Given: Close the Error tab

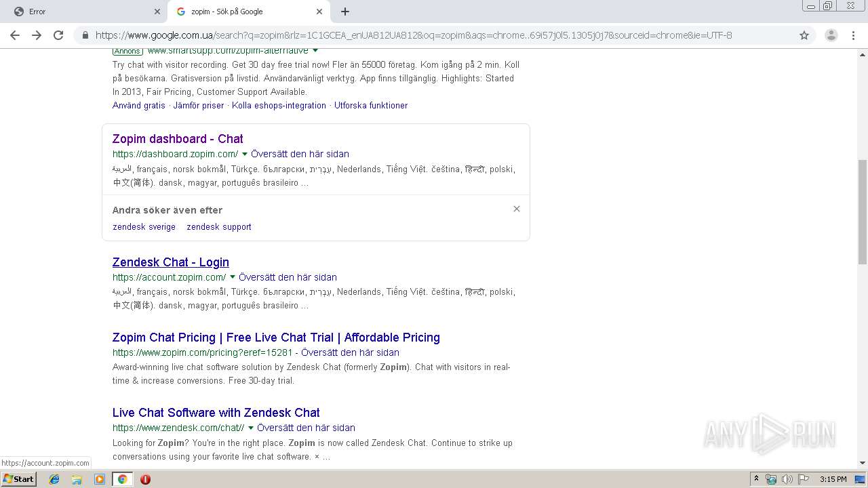Looking at the screenshot, I should (x=157, y=12).
